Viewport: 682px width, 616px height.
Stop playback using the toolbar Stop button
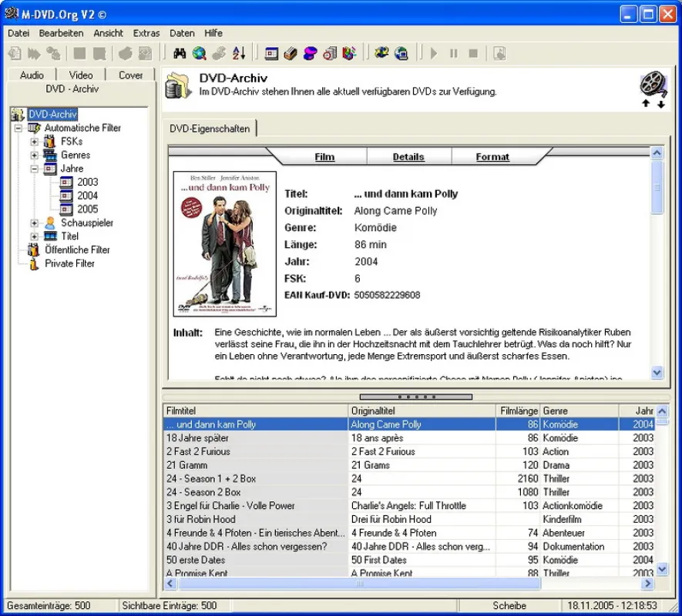[x=473, y=53]
